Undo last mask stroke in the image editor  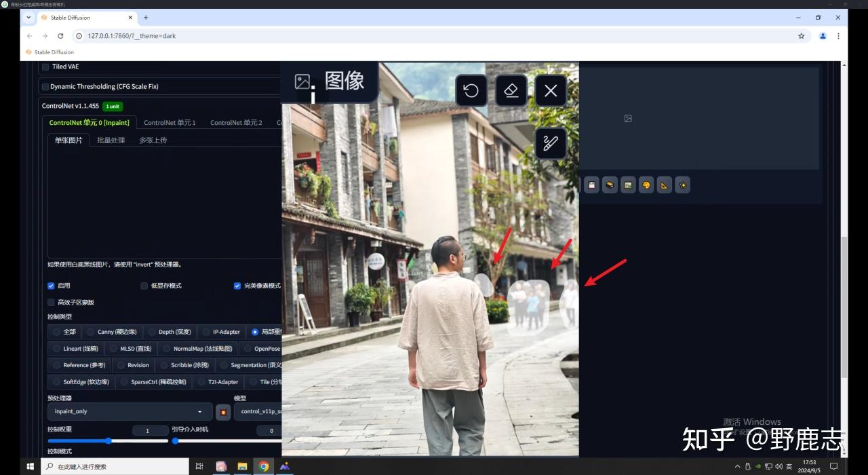coord(471,90)
